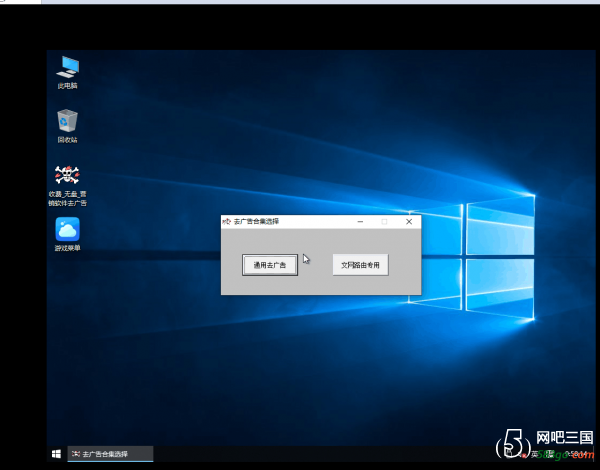600x470 pixels.
Task: Open the Windows Start menu
Action: point(56,454)
